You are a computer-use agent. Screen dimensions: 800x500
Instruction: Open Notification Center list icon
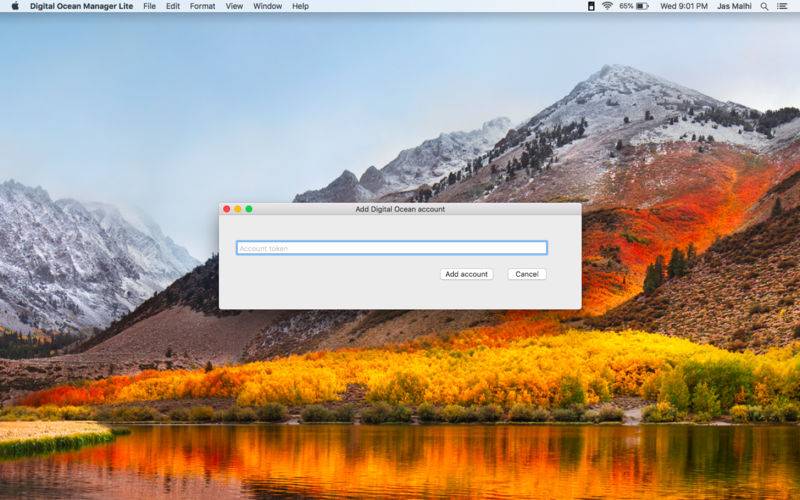(782, 6)
